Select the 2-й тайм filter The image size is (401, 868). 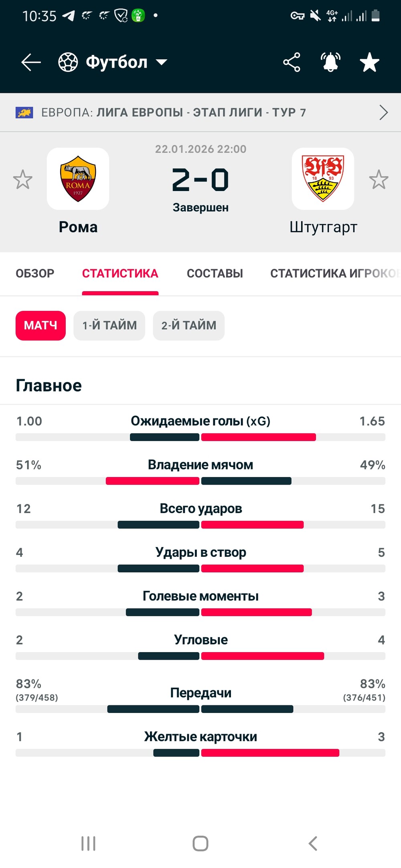pos(188,325)
